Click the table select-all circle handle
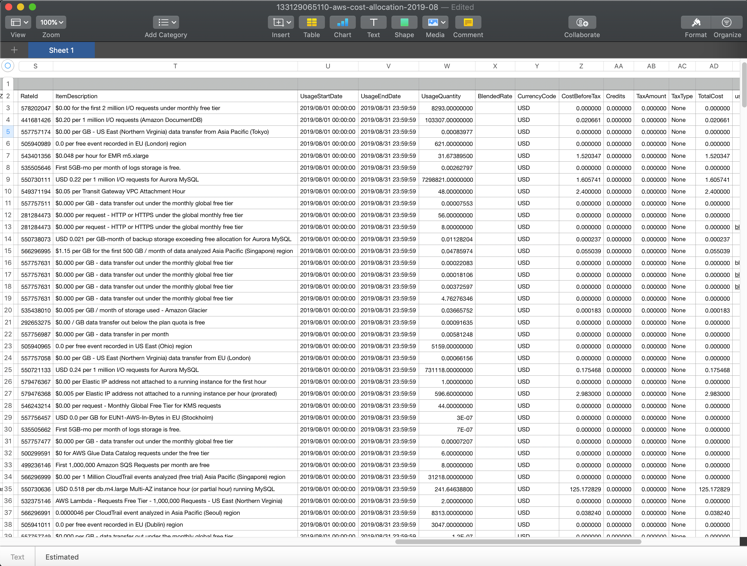Screen dimensions: 747x566 coord(8,66)
